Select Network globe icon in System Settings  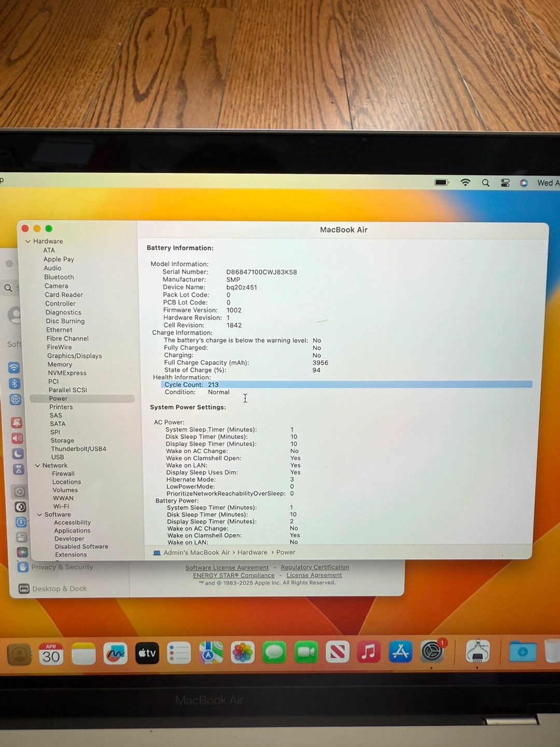[x=16, y=399]
